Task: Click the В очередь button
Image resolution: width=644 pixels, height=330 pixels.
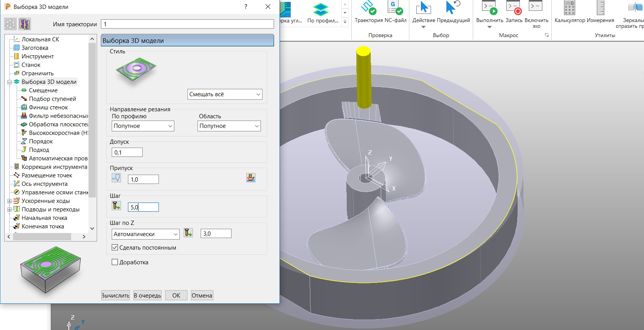Action: click(148, 295)
